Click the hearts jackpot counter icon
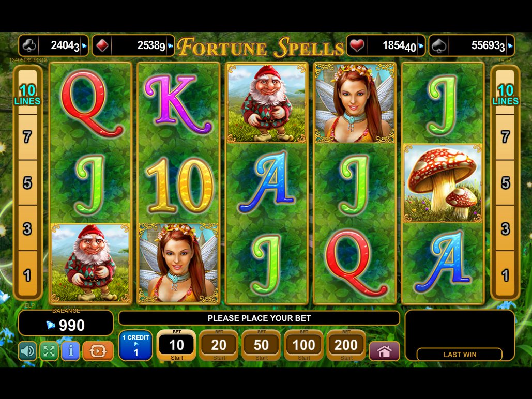Viewport: 532px width, 399px height. [x=357, y=45]
